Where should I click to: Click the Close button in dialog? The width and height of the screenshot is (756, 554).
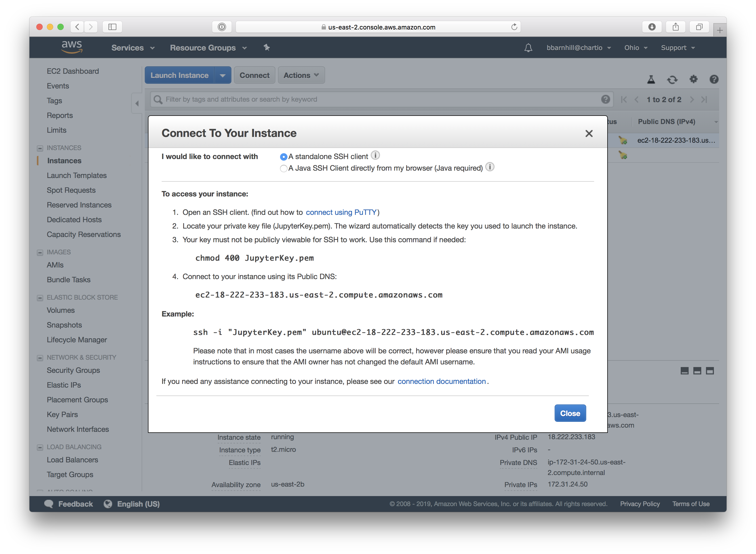point(570,413)
